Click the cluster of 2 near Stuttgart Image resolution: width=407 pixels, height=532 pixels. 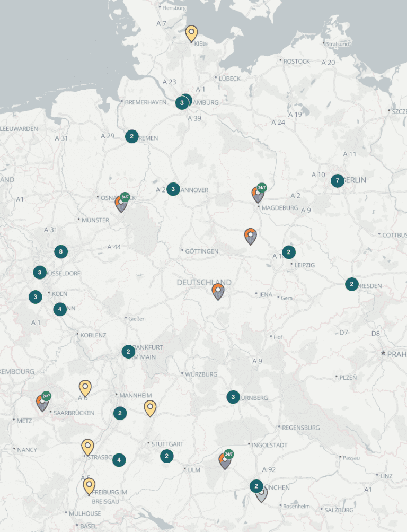click(167, 456)
